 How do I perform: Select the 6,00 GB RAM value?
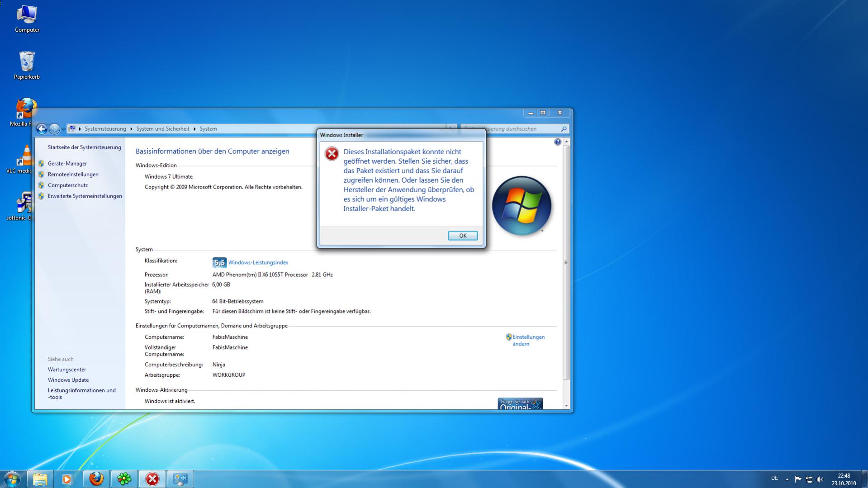click(x=221, y=285)
